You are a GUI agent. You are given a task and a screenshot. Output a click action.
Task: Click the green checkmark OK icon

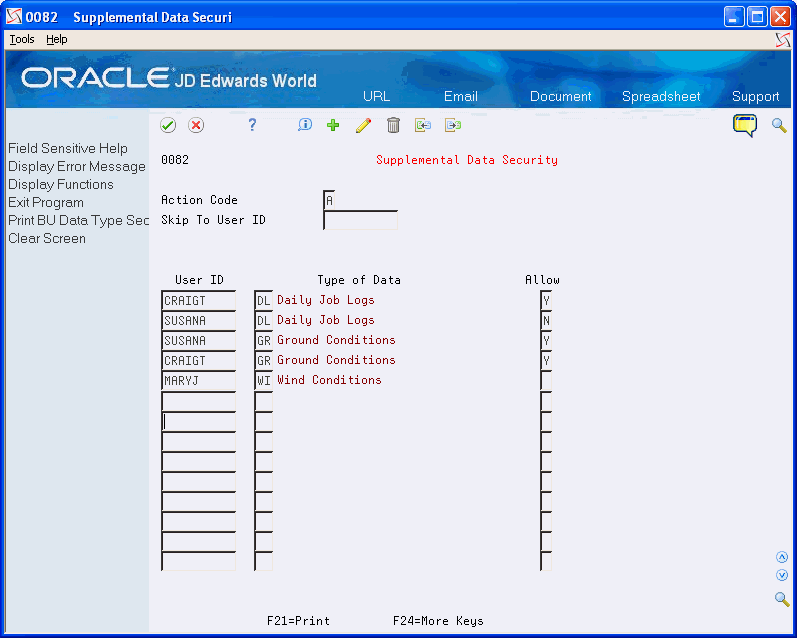[x=168, y=125]
